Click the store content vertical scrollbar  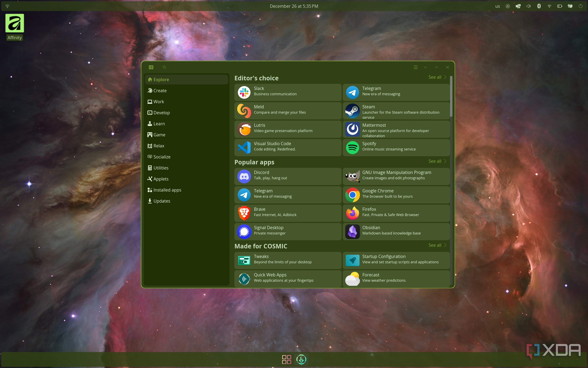(x=451, y=96)
